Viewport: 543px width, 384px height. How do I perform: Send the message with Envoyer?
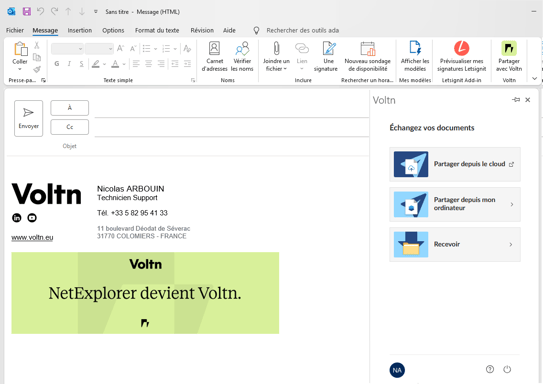[28, 118]
